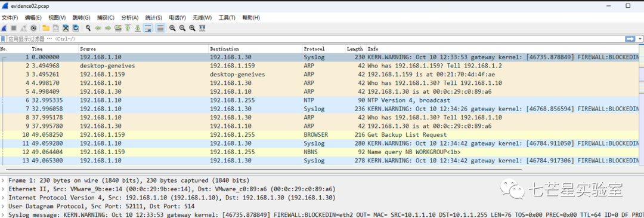Click the stop capture square icon
The width and height of the screenshot is (644, 218).
point(14,28)
